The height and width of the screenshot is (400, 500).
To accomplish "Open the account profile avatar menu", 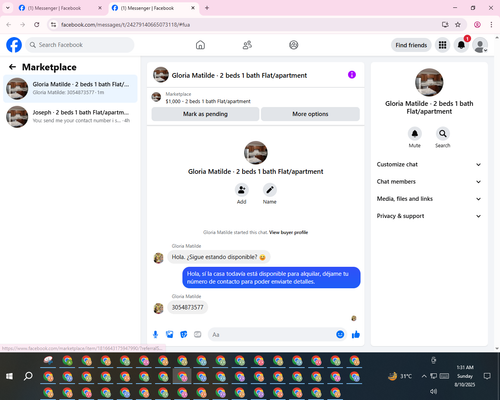I will coord(480,45).
